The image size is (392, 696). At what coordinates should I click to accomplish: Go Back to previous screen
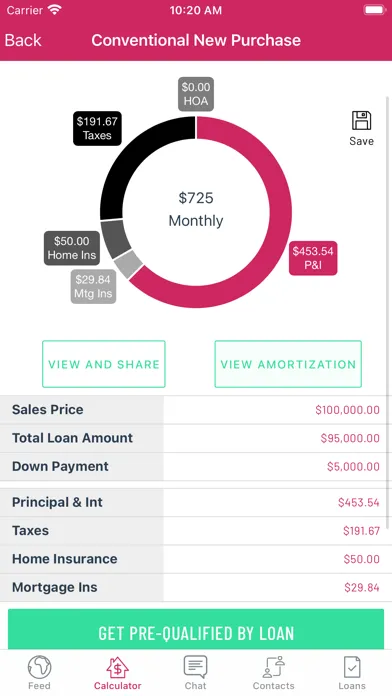point(23,40)
